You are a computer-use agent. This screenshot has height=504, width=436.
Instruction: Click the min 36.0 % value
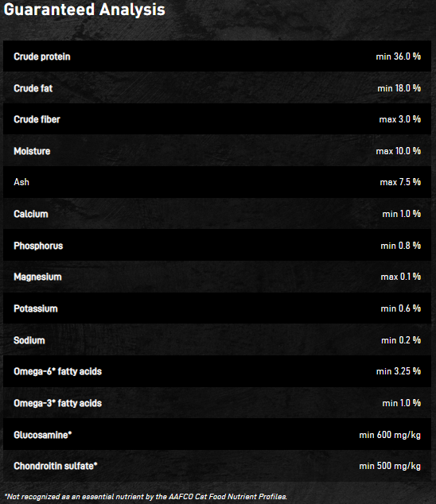[399, 56]
